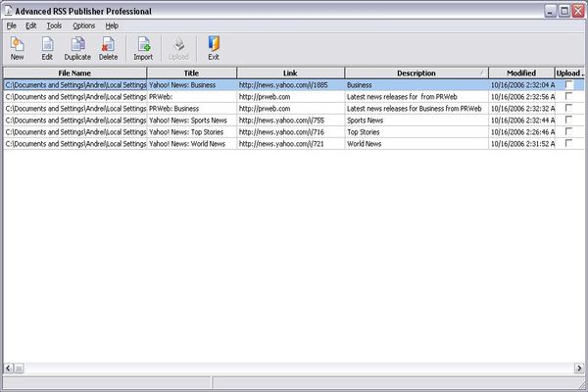588x392 pixels.
Task: Click link cell http://news.yahoo.com/i/1885
Action: click(x=291, y=85)
